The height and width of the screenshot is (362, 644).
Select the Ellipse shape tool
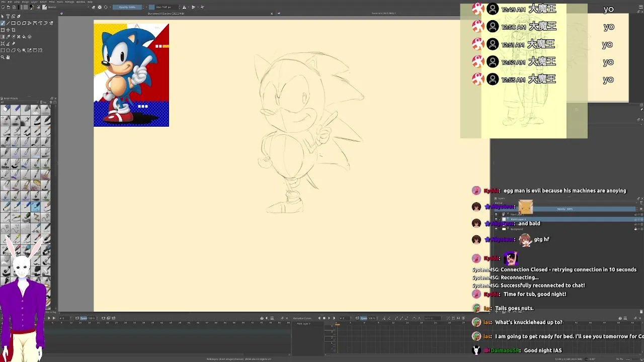coord(19,23)
